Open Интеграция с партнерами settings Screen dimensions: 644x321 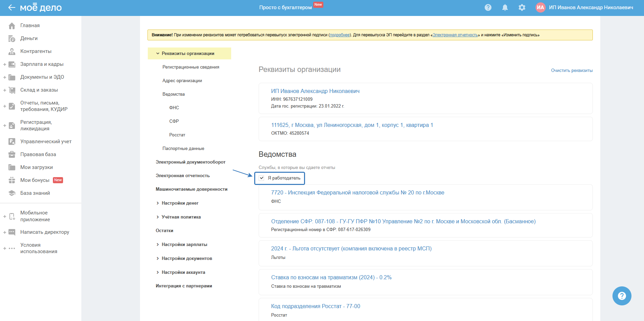[184, 286]
